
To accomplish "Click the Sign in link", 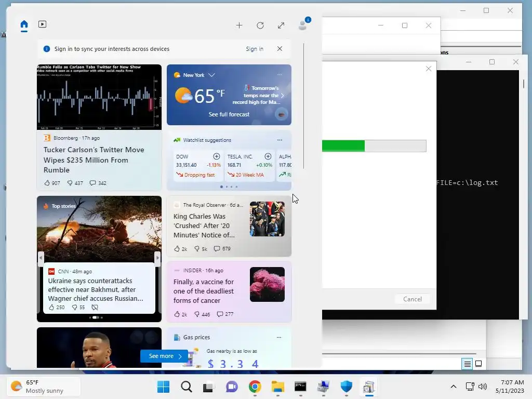I will pos(255,49).
